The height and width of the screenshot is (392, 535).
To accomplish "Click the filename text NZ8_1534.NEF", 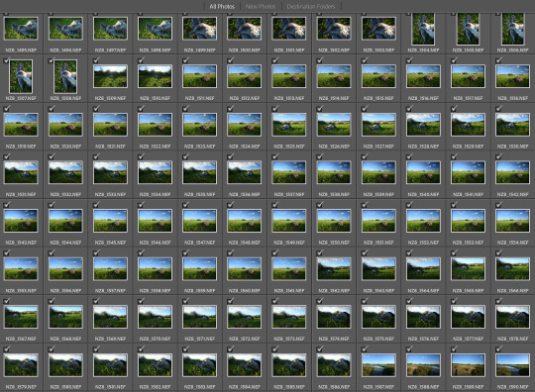I will pyautogui.click(x=155, y=194).
